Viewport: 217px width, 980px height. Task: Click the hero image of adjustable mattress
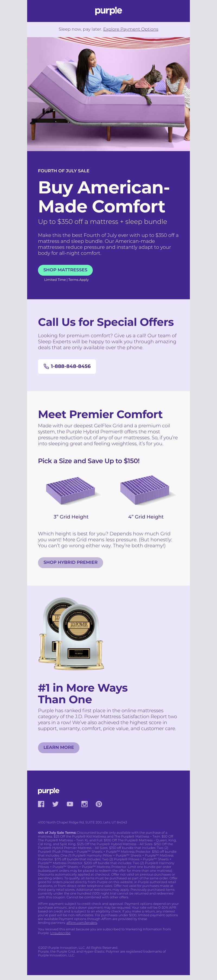[108, 94]
